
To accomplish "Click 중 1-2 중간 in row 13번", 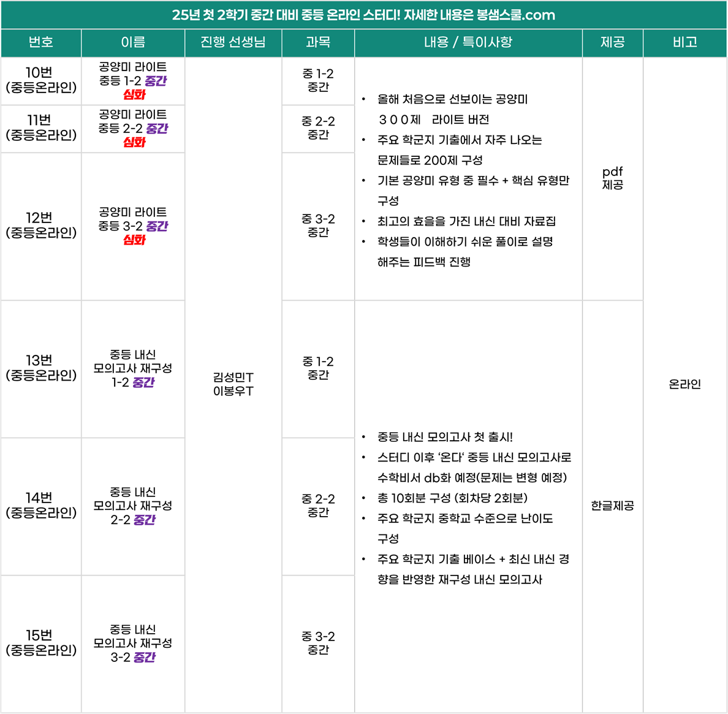I will click(318, 368).
